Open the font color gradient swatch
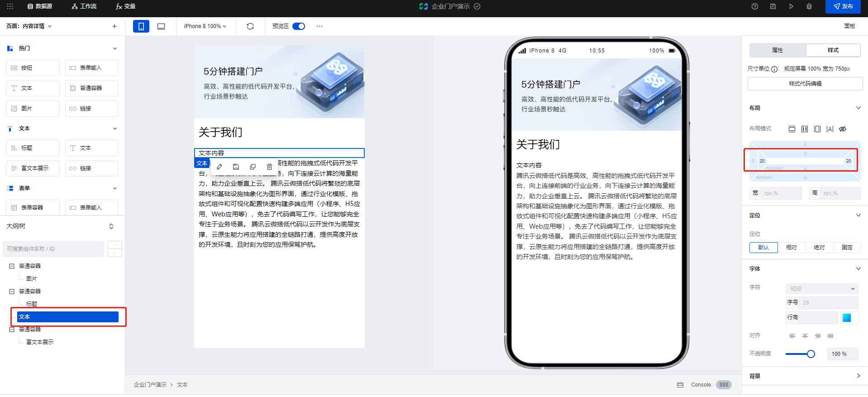This screenshot has width=868, height=397. pyautogui.click(x=847, y=318)
